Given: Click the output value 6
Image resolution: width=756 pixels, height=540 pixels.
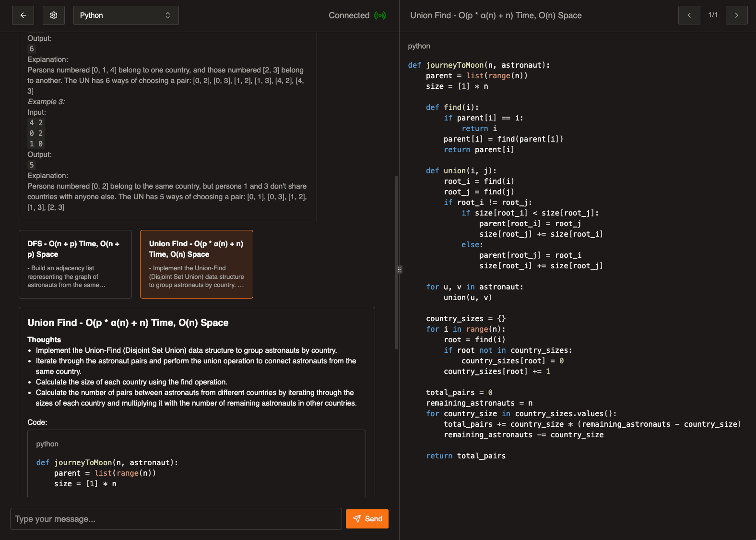Looking at the screenshot, I should [32, 49].
